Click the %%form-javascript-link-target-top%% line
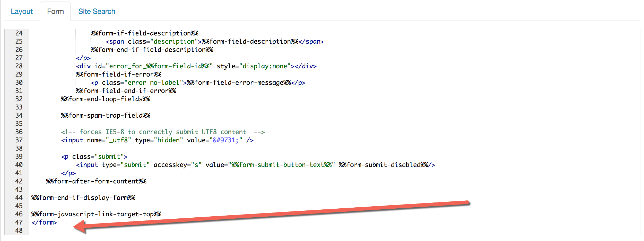Image resolution: width=644 pixels, height=241 pixels. point(96,214)
